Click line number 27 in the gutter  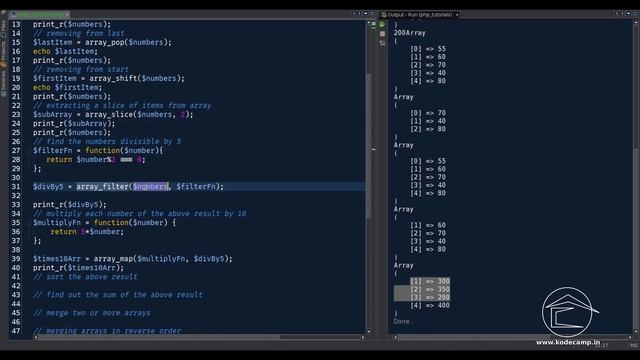(x=16, y=151)
